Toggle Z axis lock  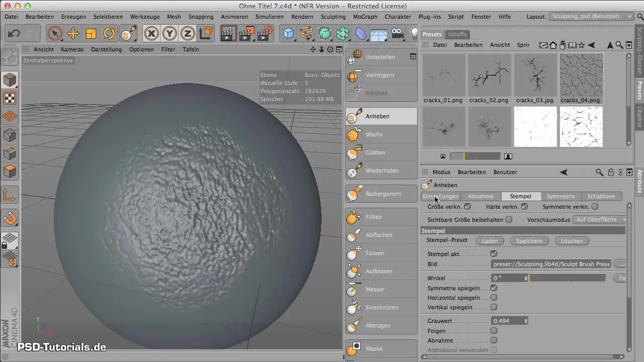[x=188, y=34]
